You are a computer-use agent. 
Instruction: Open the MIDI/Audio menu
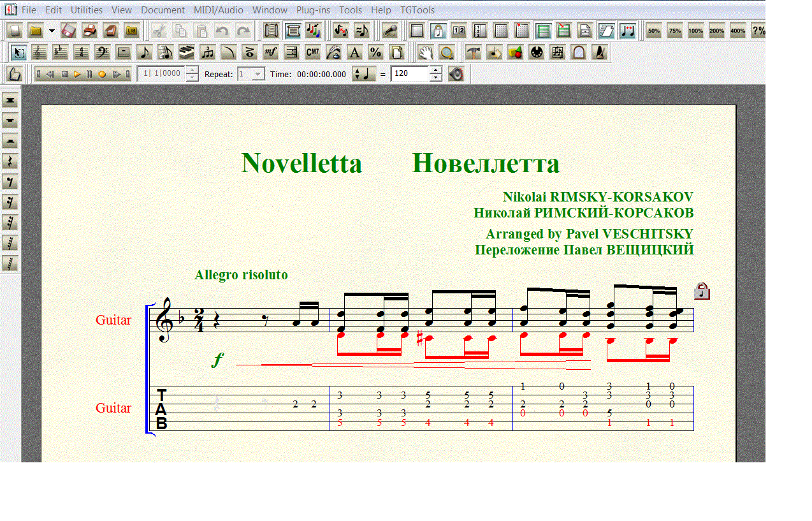219,10
